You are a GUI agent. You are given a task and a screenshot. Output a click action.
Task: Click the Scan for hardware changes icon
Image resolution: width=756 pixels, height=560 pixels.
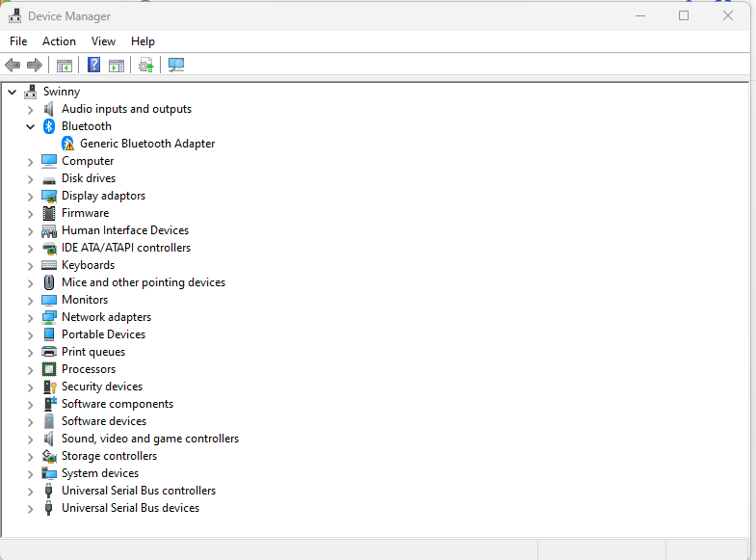[176, 65]
